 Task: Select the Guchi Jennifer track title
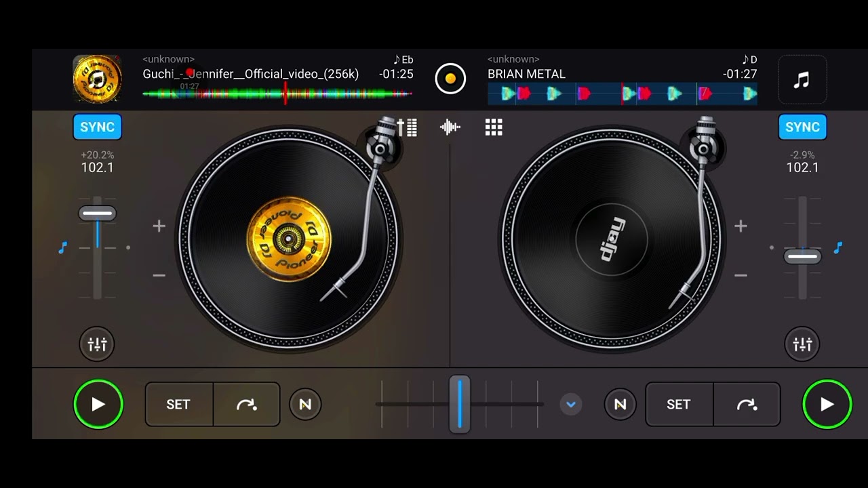(250, 74)
